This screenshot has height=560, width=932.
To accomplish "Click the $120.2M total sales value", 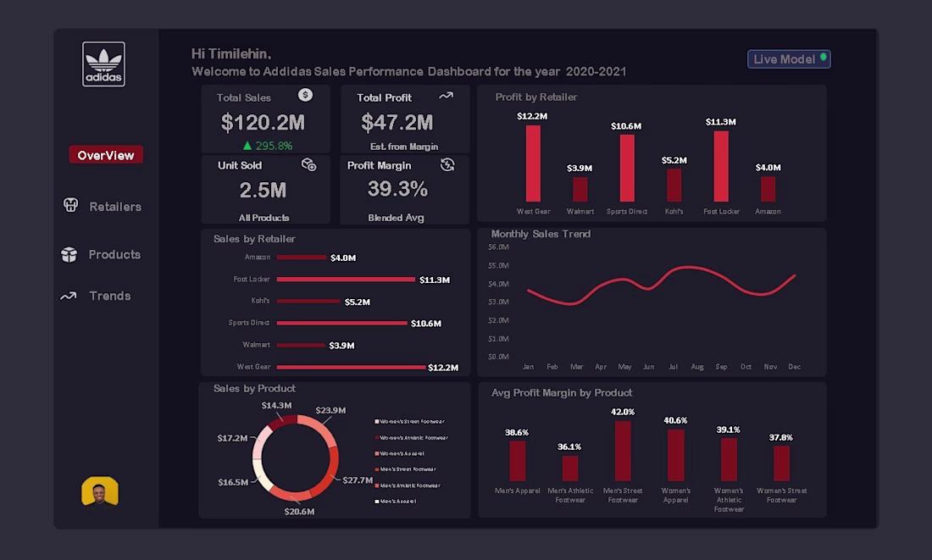I will pyautogui.click(x=263, y=123).
